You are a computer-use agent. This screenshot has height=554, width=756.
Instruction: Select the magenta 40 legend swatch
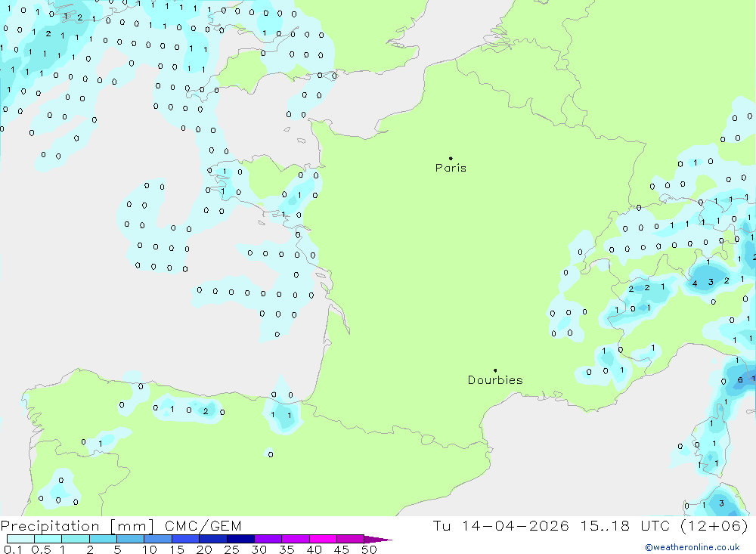[323, 539]
